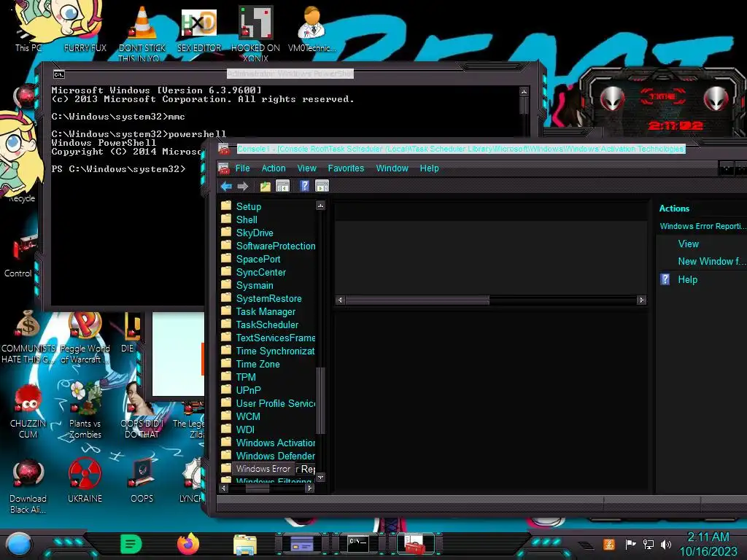Open the View menu in the menu bar
This screenshot has height=560, width=747.
click(307, 168)
